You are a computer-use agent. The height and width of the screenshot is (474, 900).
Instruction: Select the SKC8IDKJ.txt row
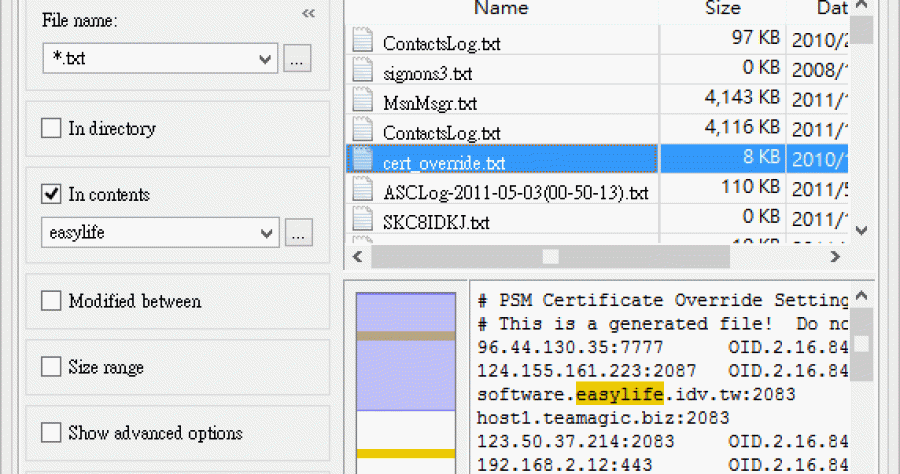[x=597, y=219]
